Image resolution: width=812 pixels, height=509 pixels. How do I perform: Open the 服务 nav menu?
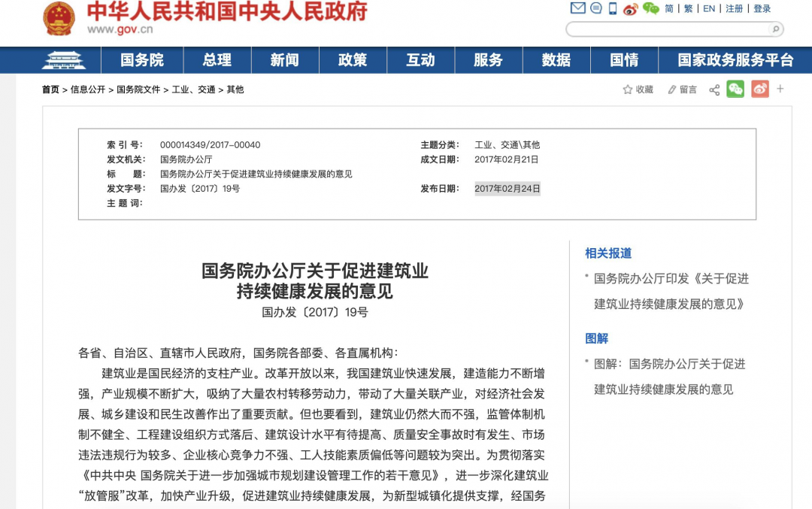click(x=489, y=60)
